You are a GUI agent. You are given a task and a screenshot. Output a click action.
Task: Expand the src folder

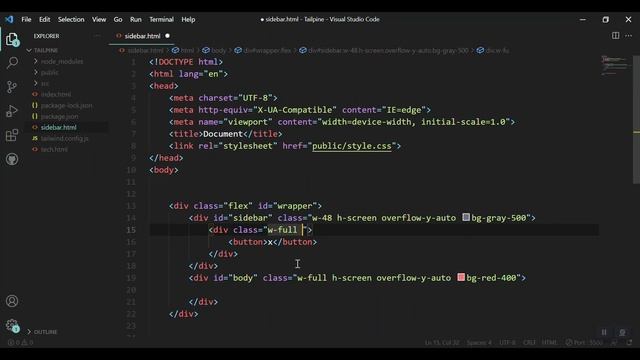(x=45, y=83)
